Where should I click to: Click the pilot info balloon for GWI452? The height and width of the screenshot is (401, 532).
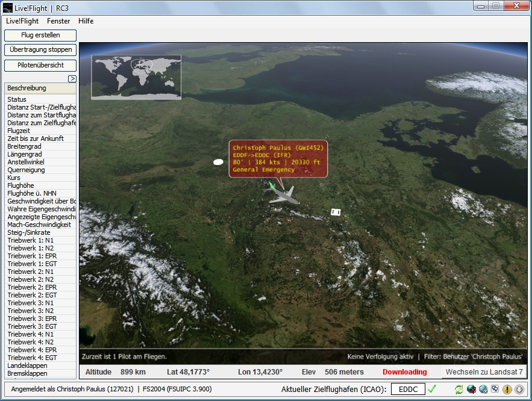coord(278,158)
